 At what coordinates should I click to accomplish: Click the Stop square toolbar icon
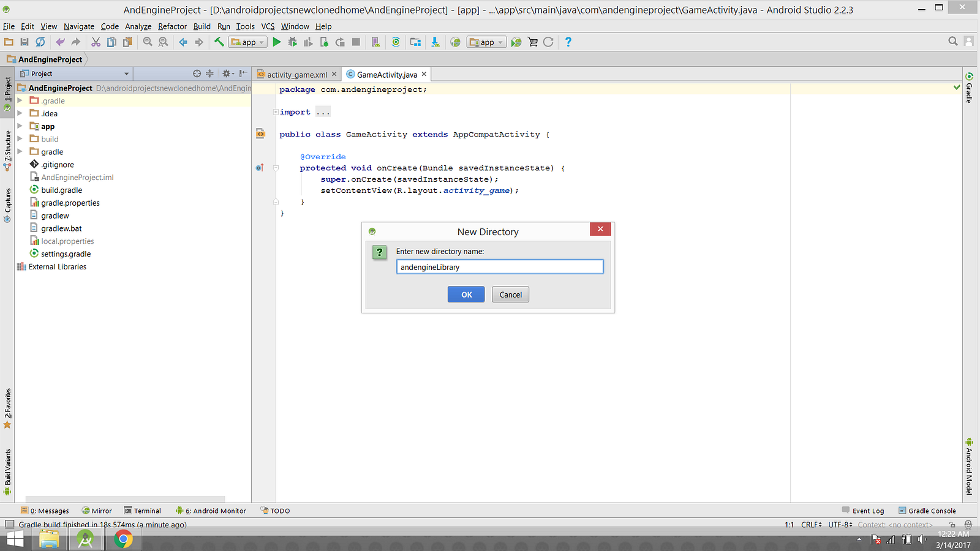[x=356, y=42]
